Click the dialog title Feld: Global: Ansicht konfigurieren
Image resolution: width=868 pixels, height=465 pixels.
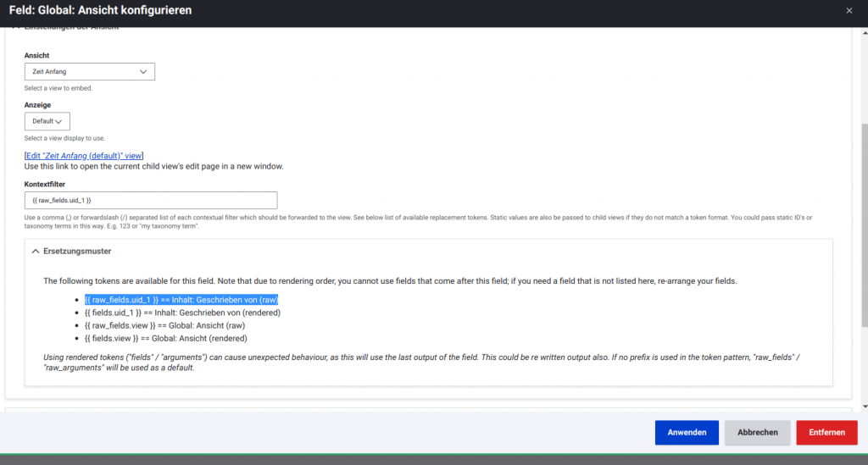[100, 11]
